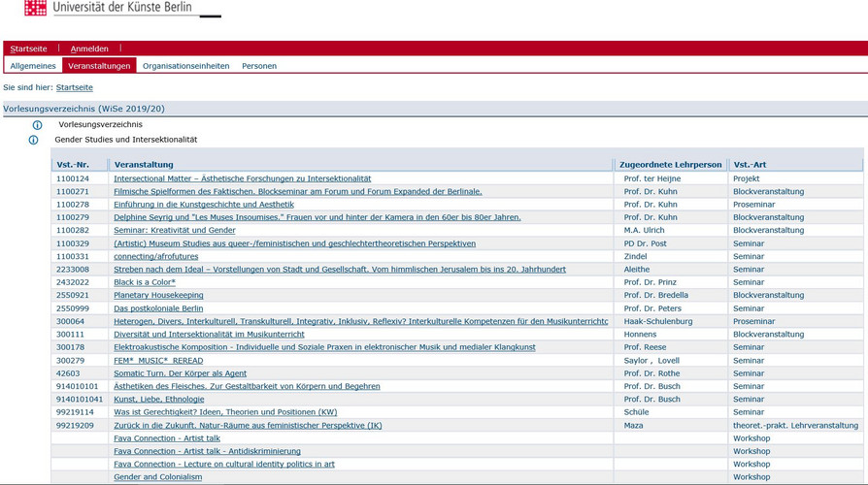This screenshot has width=868, height=485.
Task: Switch to the Allgemeines tab
Action: [33, 66]
